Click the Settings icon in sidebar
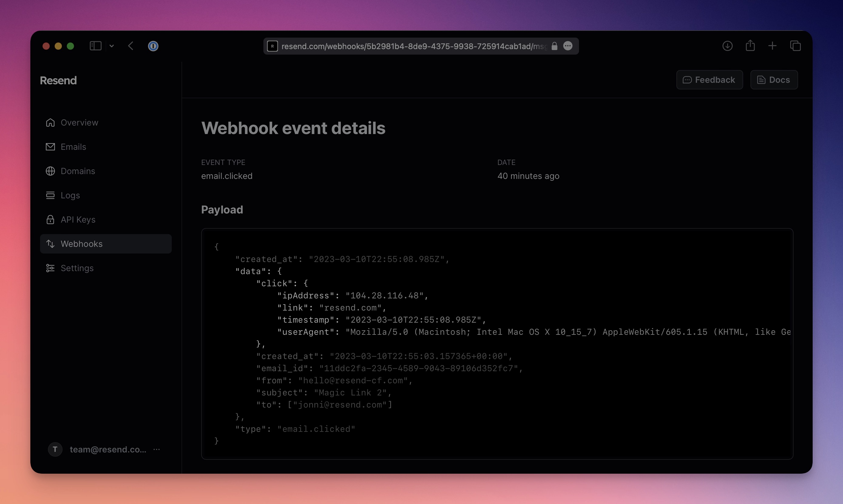 pos(51,267)
